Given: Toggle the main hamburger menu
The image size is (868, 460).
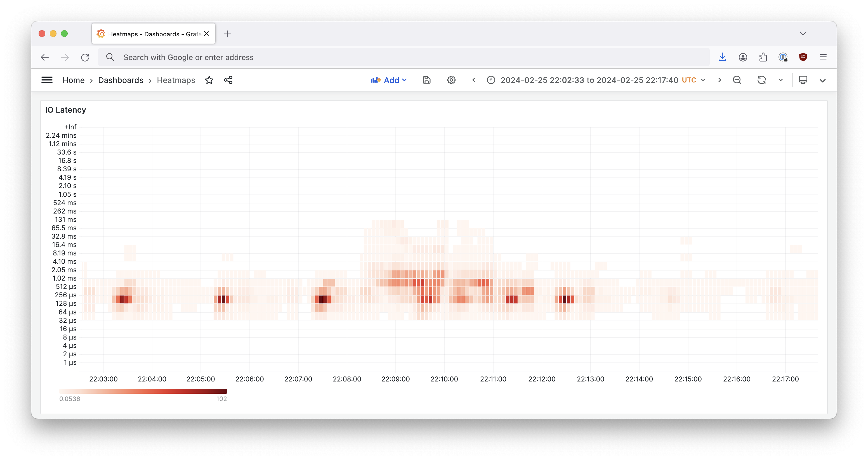Looking at the screenshot, I should tap(47, 80).
